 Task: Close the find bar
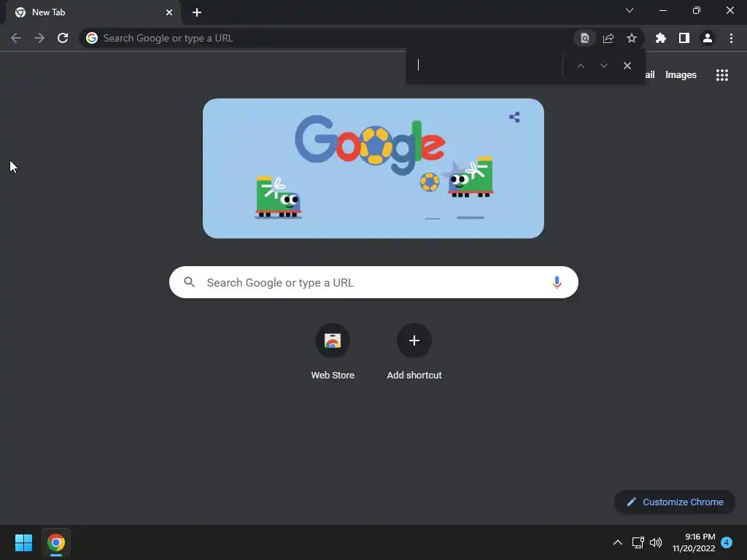tap(627, 66)
